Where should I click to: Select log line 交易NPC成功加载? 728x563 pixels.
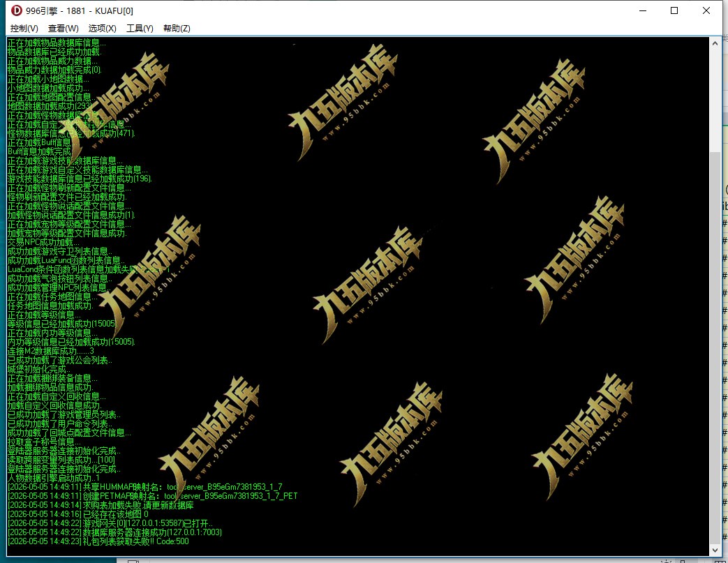click(43, 242)
